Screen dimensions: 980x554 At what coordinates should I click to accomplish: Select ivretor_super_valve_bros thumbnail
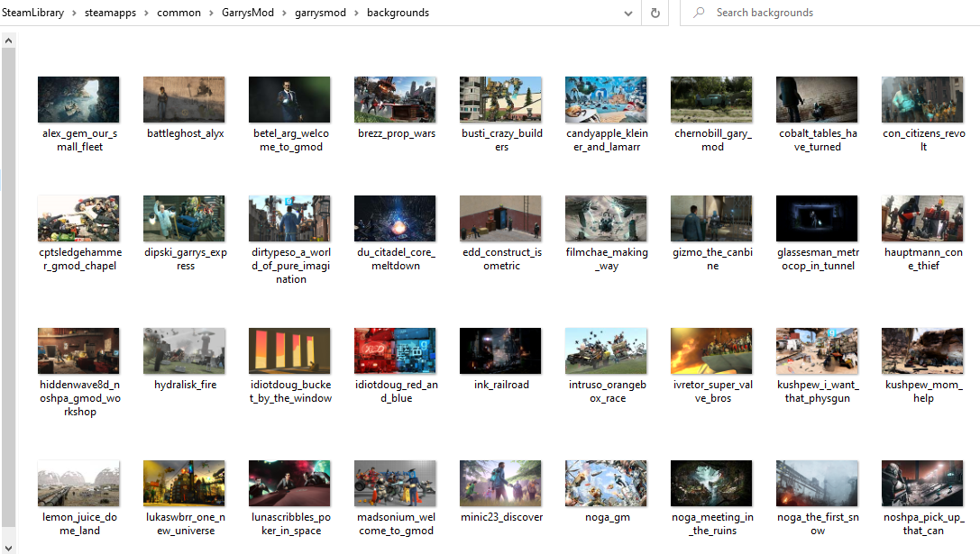pyautogui.click(x=711, y=351)
